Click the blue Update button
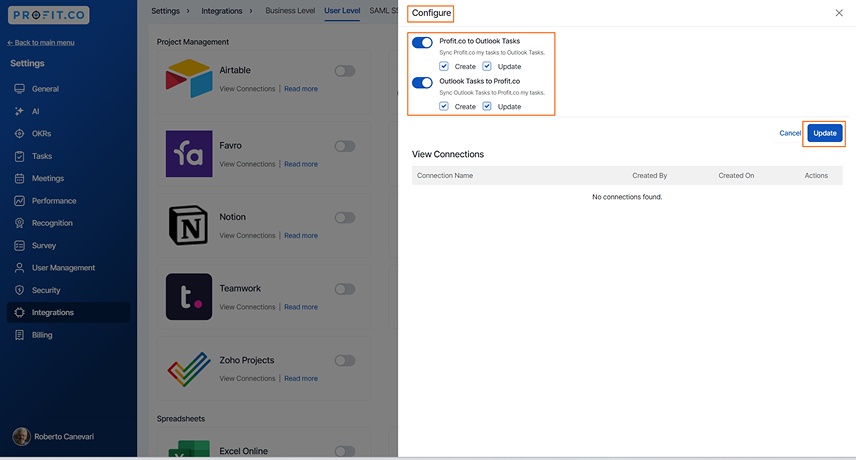856x460 pixels. tap(825, 133)
